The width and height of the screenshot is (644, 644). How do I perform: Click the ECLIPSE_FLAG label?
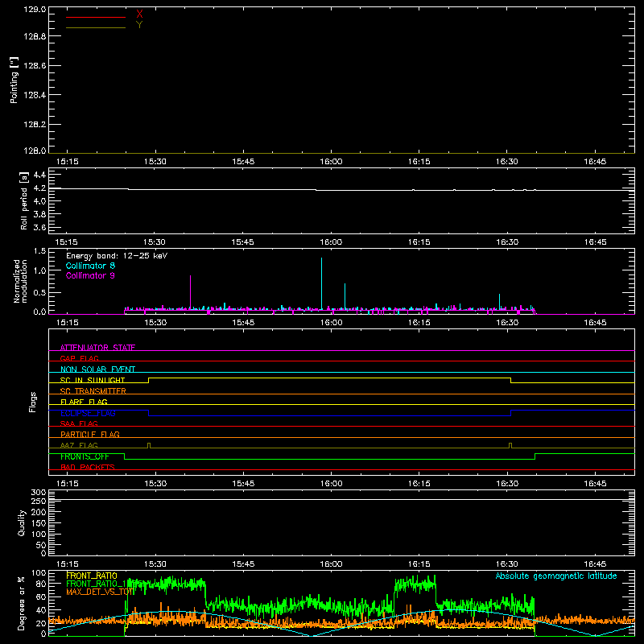88,413
